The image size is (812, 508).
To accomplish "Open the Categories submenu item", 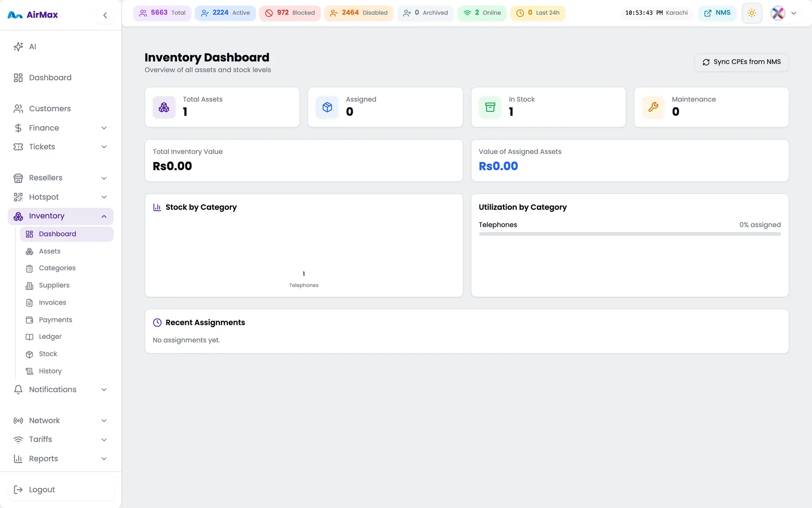I will (66, 268).
